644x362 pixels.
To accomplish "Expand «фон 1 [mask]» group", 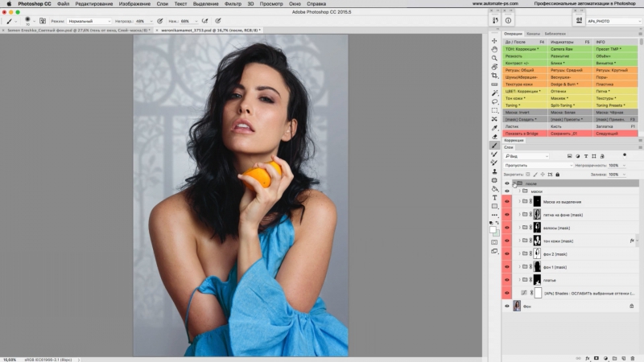I will pyautogui.click(x=519, y=267).
